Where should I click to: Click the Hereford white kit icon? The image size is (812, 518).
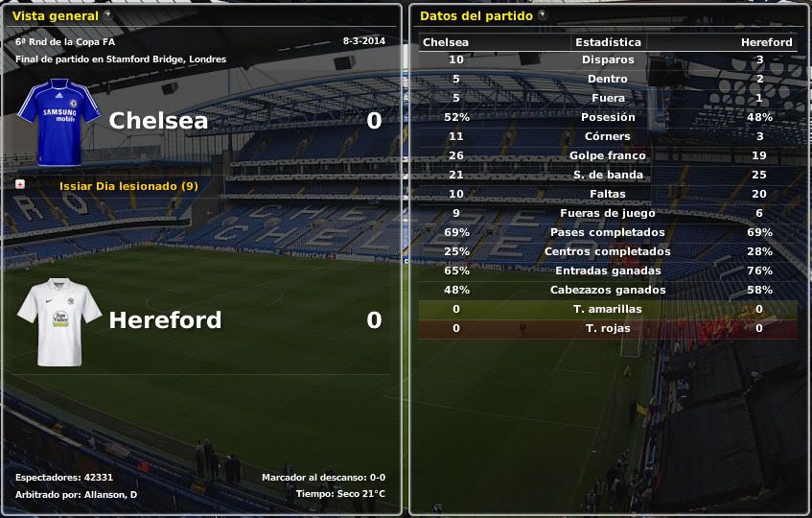[x=58, y=321]
